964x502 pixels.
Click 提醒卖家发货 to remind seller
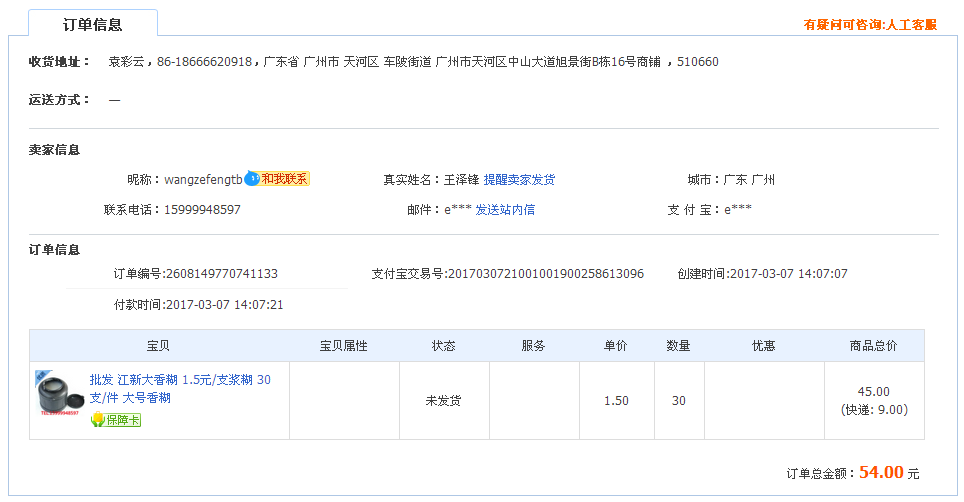(519, 180)
